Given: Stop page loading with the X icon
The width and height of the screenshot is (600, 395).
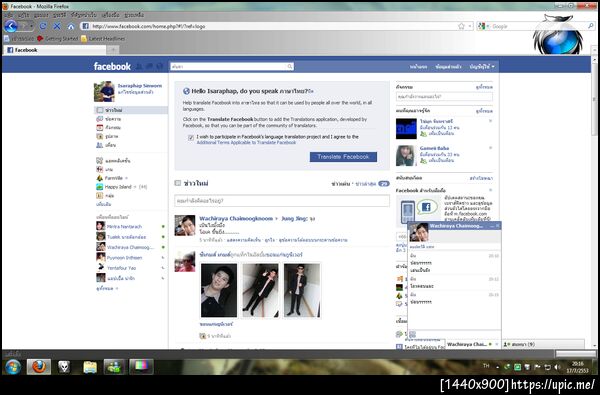Looking at the screenshot, I should pos(57,26).
